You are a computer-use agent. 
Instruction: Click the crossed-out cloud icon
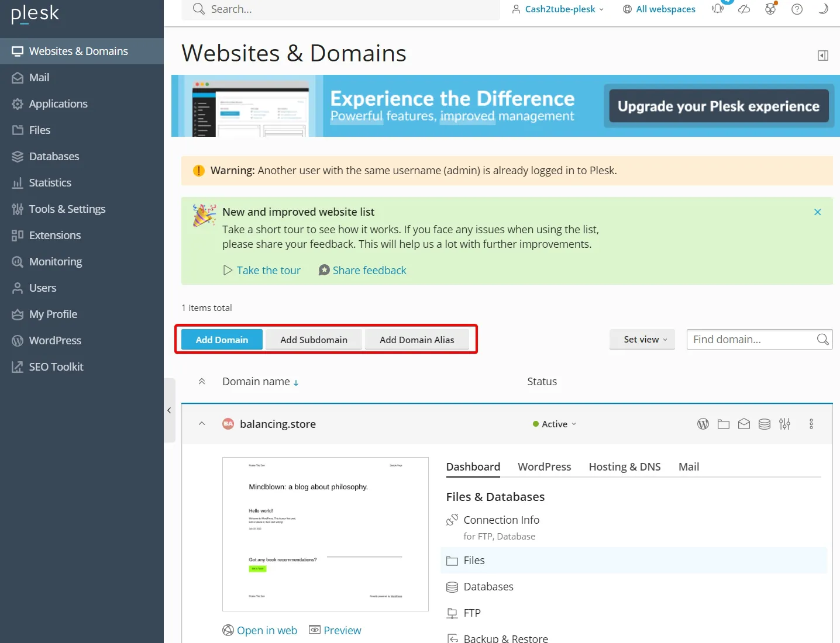point(744,9)
